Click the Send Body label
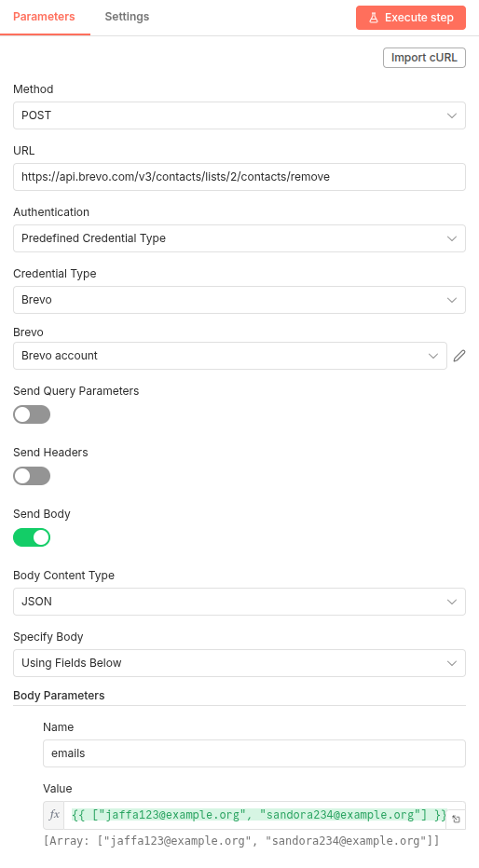Screen dimensions: 479x868 click(42, 514)
